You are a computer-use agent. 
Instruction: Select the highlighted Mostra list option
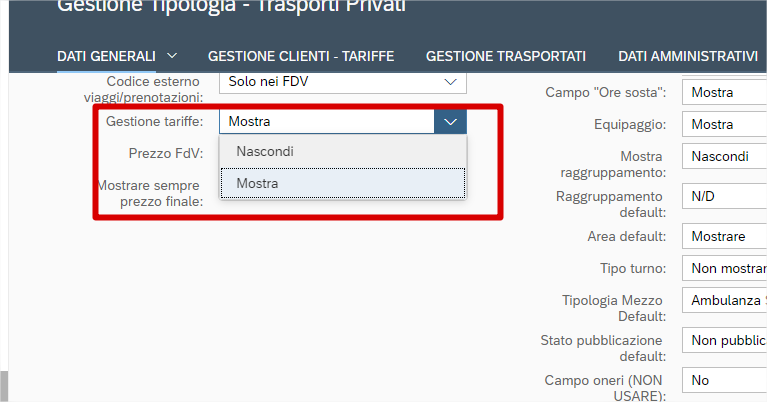(x=342, y=184)
